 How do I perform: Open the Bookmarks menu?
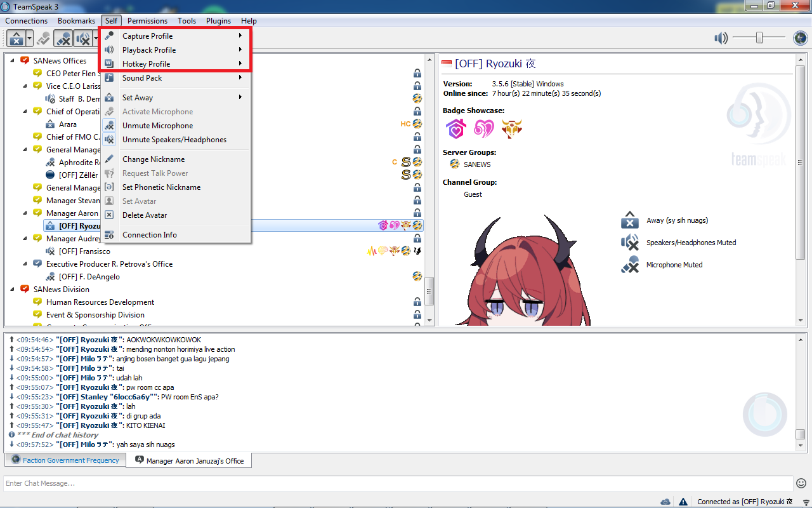click(76, 21)
